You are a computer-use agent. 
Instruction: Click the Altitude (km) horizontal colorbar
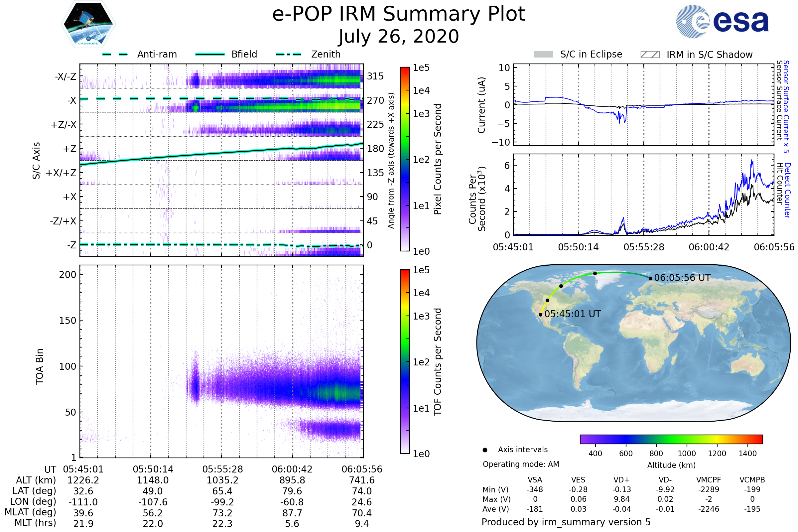point(671,439)
